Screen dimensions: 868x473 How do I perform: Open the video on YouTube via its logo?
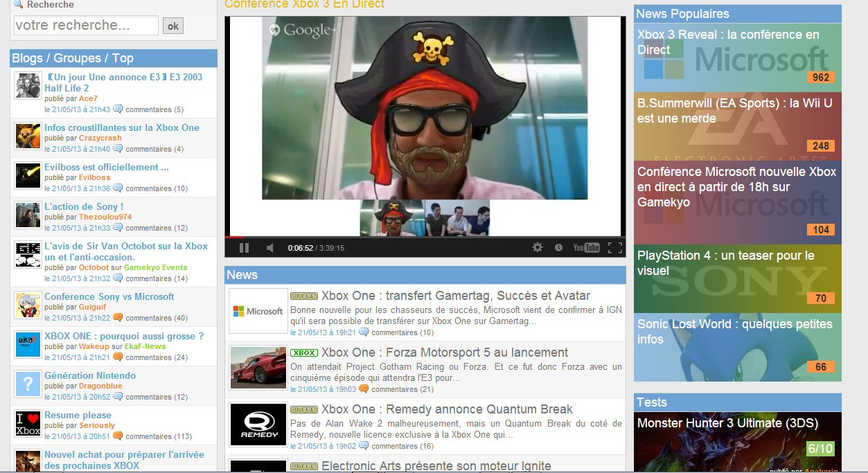click(x=586, y=247)
